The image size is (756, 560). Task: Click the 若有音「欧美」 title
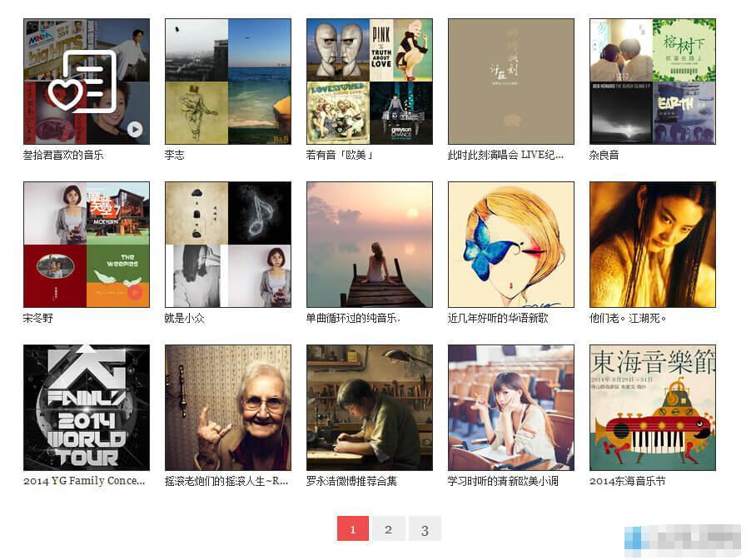tap(340, 155)
